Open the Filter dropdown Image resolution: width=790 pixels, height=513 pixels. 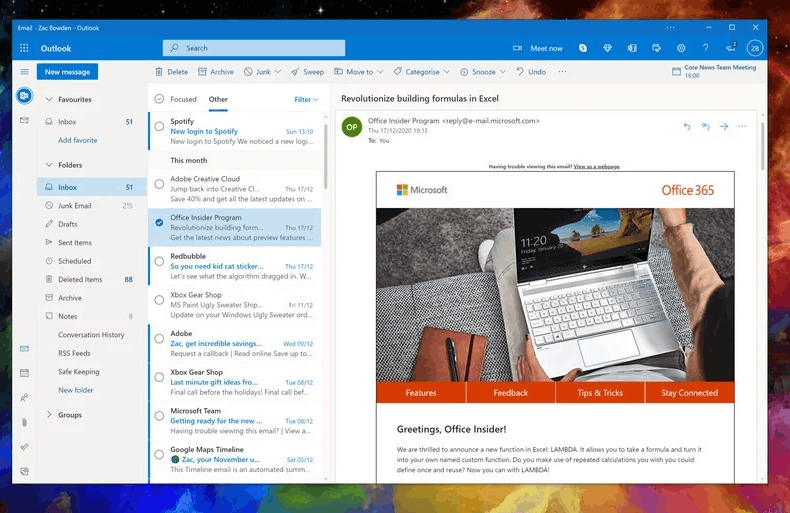point(306,100)
